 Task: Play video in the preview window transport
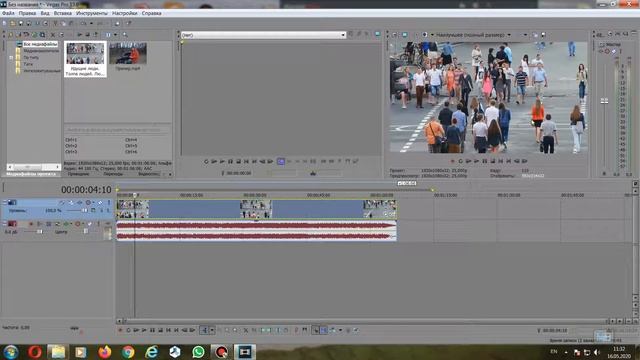(x=476, y=161)
